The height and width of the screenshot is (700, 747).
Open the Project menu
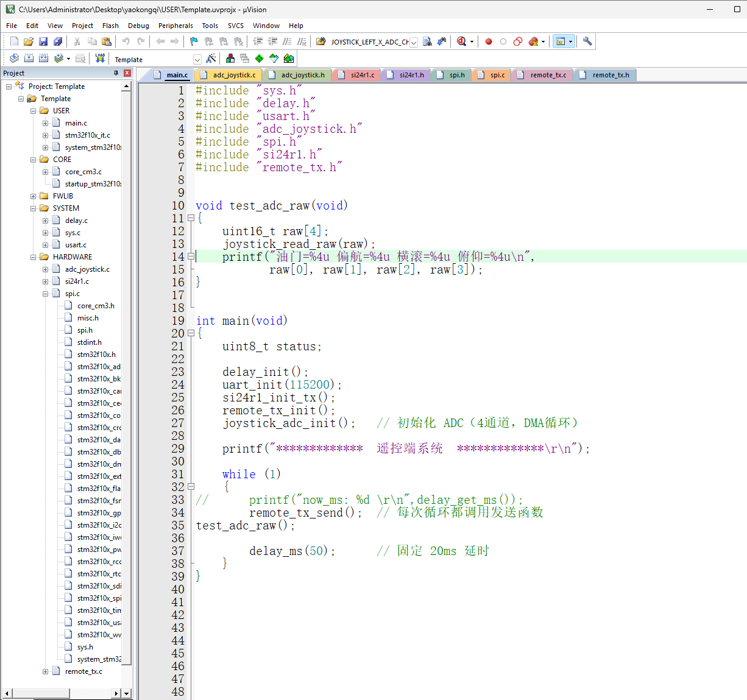(82, 26)
